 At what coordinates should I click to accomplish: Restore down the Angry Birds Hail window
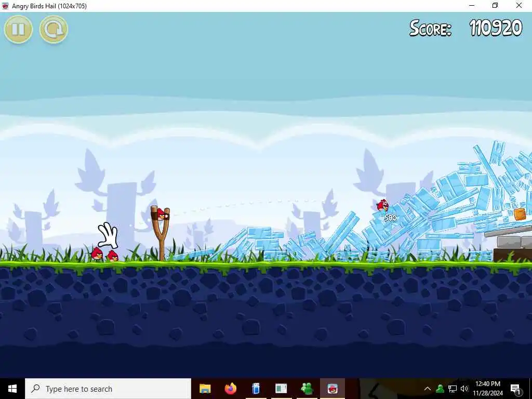coord(495,6)
